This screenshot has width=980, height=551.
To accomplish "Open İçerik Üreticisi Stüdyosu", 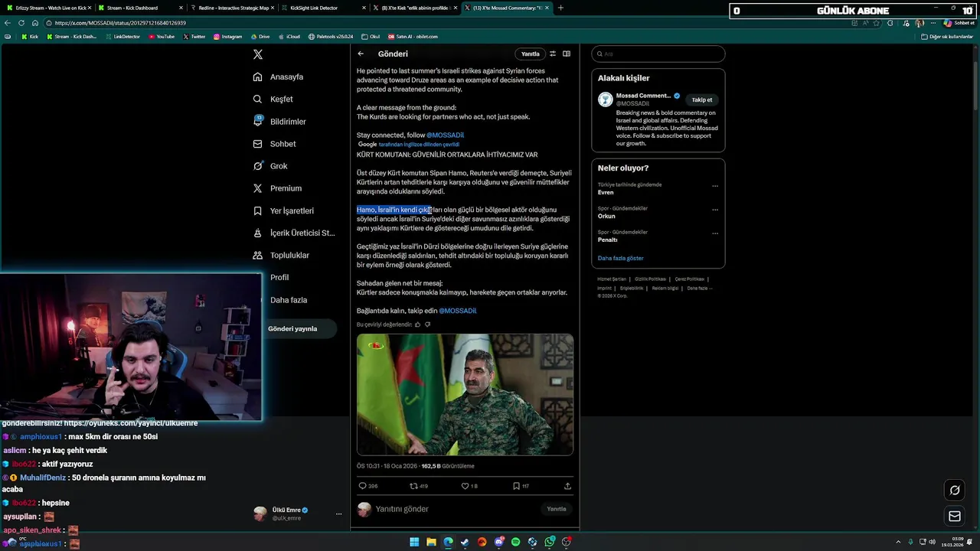I will pyautogui.click(x=294, y=233).
